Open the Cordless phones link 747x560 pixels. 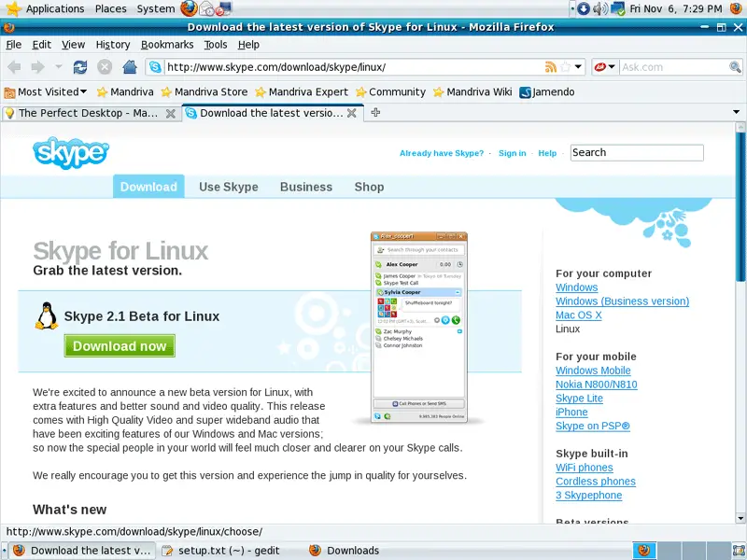tap(596, 481)
